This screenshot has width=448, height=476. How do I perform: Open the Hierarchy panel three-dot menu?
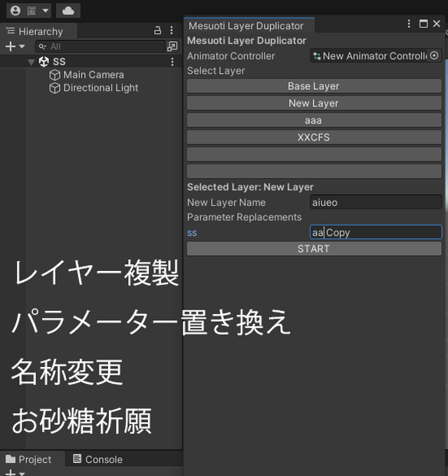(x=172, y=31)
